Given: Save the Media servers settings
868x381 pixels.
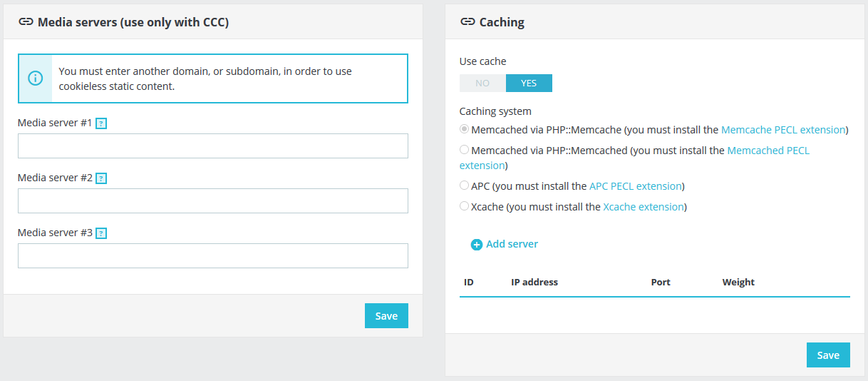Looking at the screenshot, I should (386, 316).
